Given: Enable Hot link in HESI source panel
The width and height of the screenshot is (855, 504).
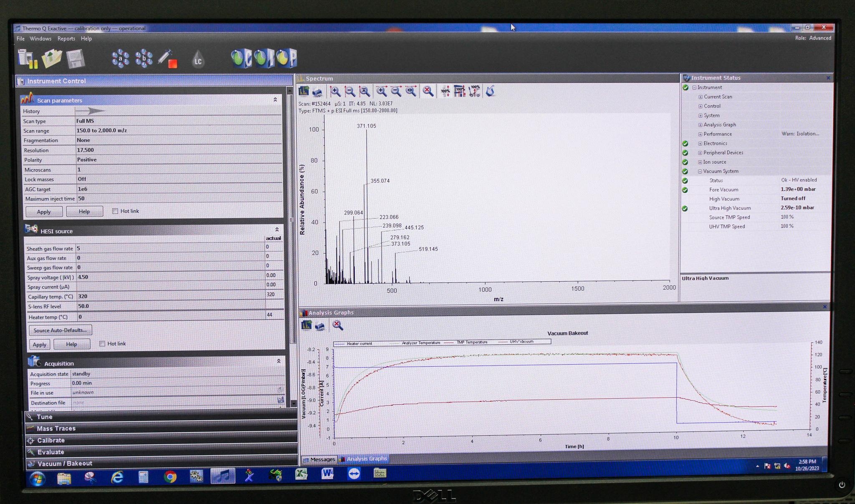Looking at the screenshot, I should (x=102, y=343).
